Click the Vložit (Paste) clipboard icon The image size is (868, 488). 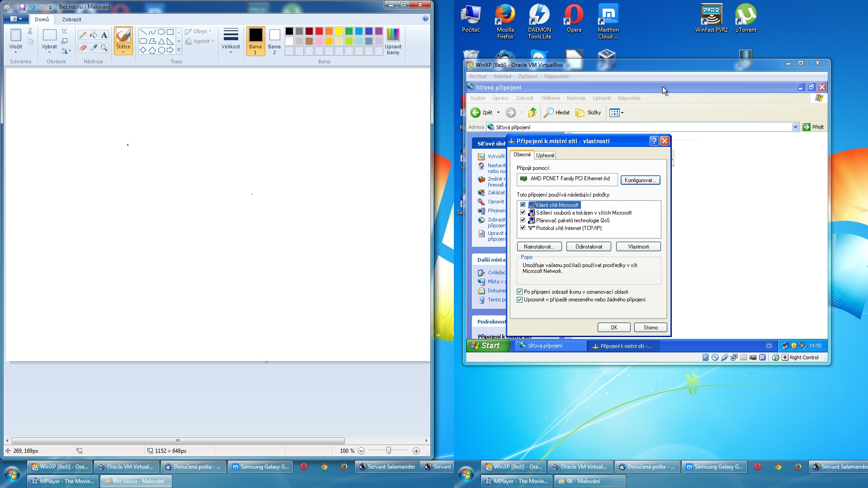[x=16, y=35]
